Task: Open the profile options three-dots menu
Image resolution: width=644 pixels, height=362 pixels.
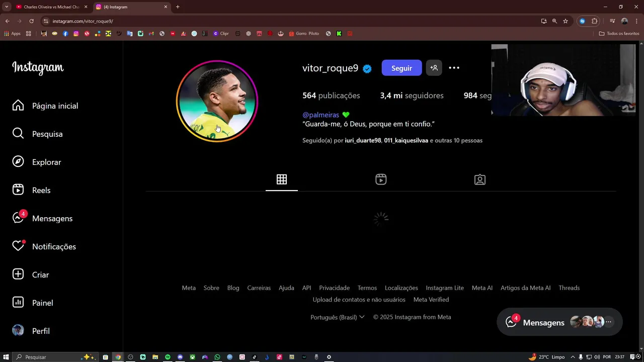Action: tap(454, 68)
